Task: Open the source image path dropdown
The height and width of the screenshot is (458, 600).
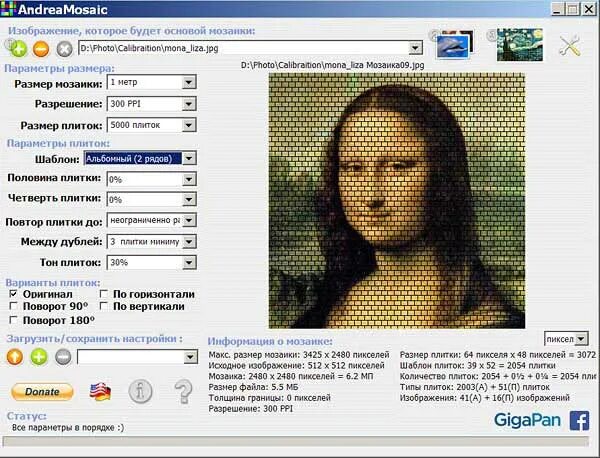Action: [x=415, y=48]
